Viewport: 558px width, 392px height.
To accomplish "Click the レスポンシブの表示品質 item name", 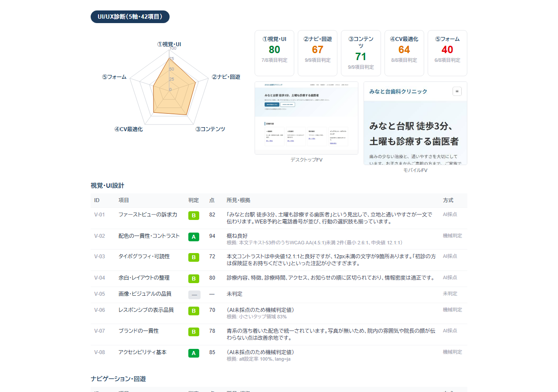I will (146, 310).
